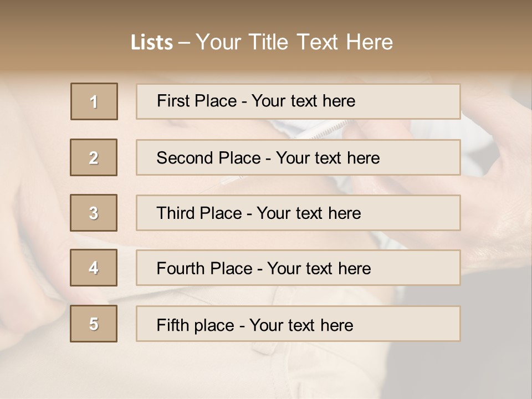
Task: Click the Third Place text box
Action: point(298,213)
